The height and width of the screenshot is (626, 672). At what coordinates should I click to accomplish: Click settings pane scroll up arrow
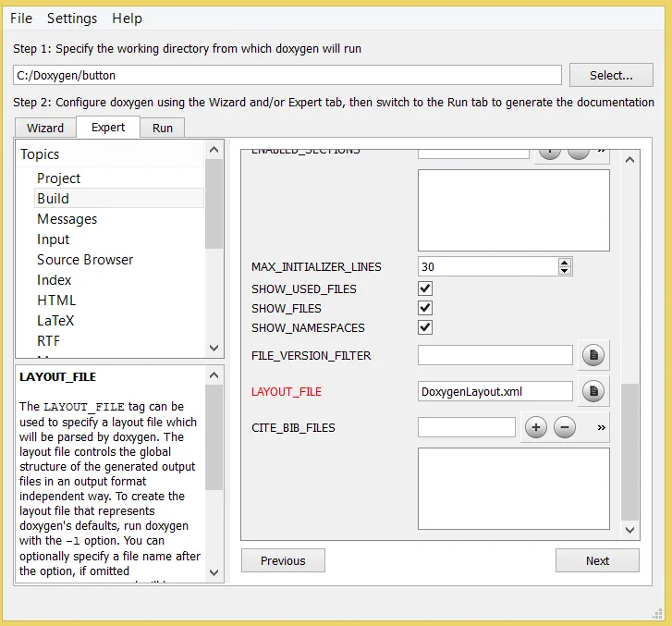629,160
